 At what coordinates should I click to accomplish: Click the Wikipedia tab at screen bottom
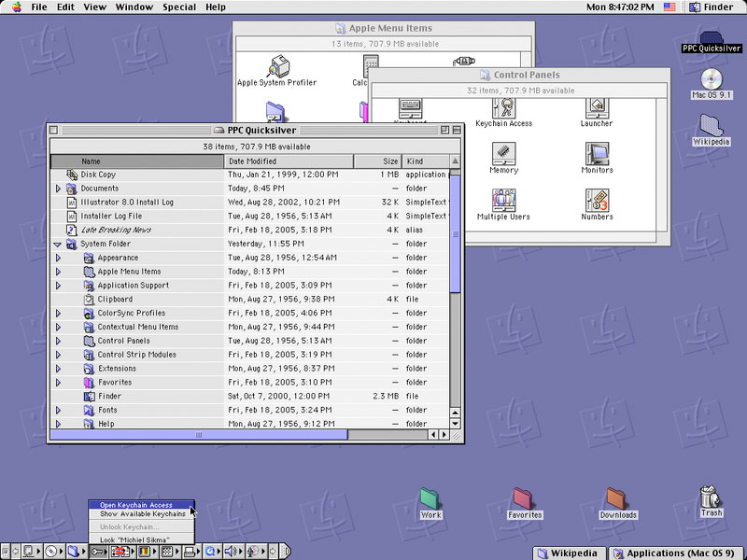pyautogui.click(x=570, y=553)
